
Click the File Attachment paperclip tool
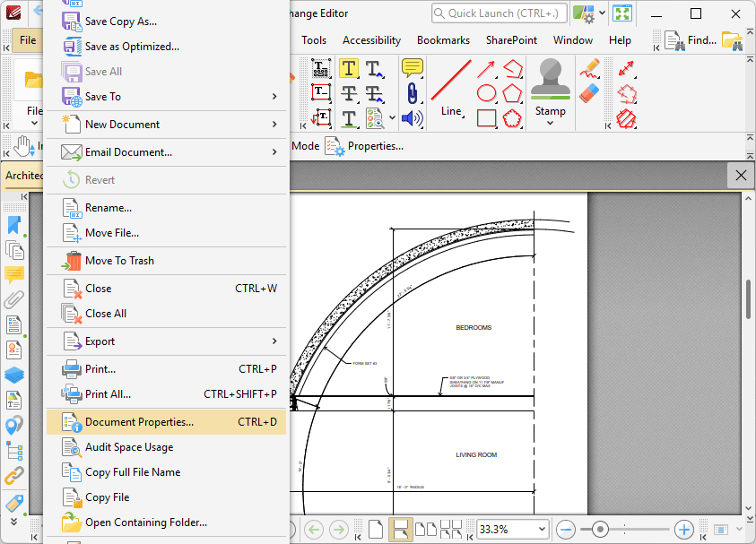pos(412,93)
